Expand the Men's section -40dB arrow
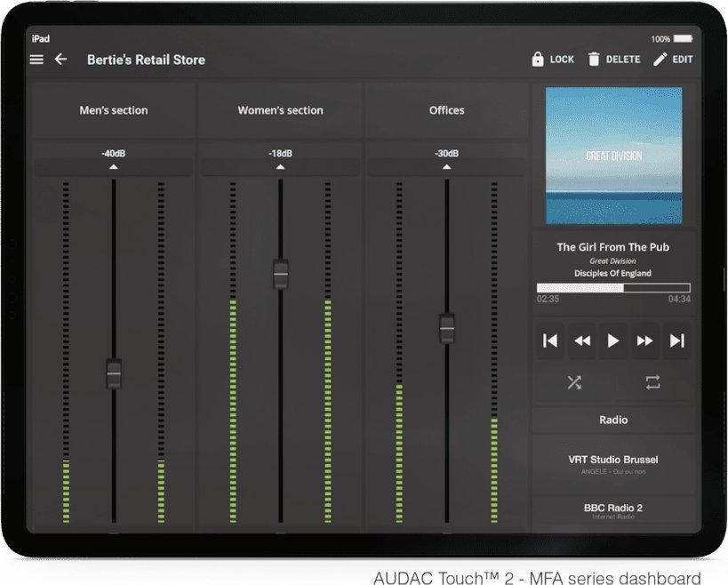This screenshot has width=728, height=585. (113, 166)
